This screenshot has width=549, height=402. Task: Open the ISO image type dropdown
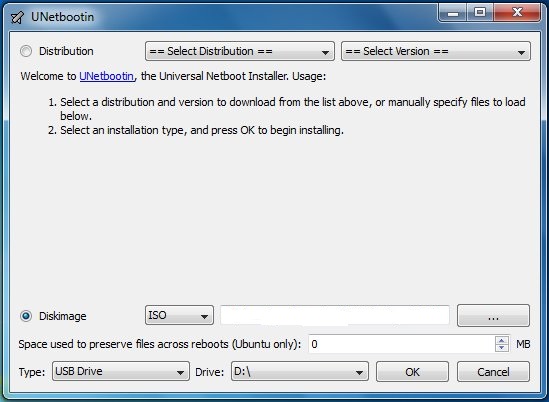tap(179, 315)
